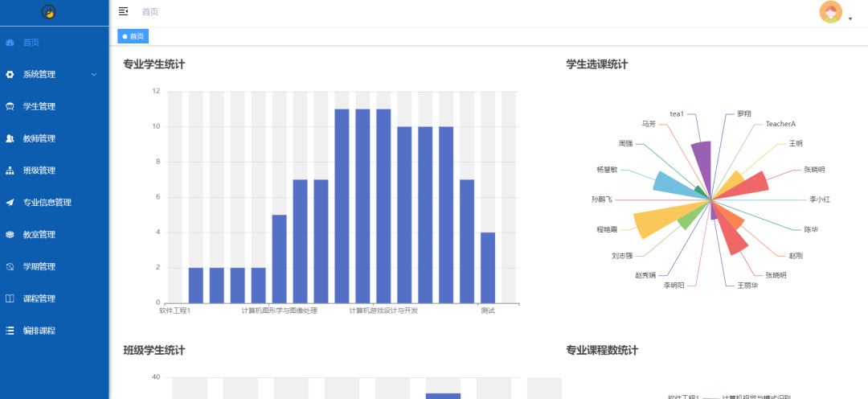The width and height of the screenshot is (868, 399).
Task: Click the 赵刚 label in the rose chart
Action: click(796, 256)
